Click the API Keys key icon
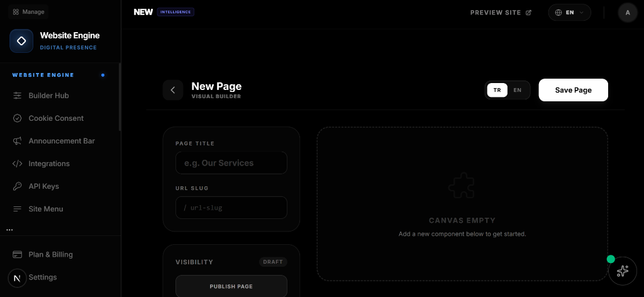The height and width of the screenshot is (297, 644). (x=17, y=186)
